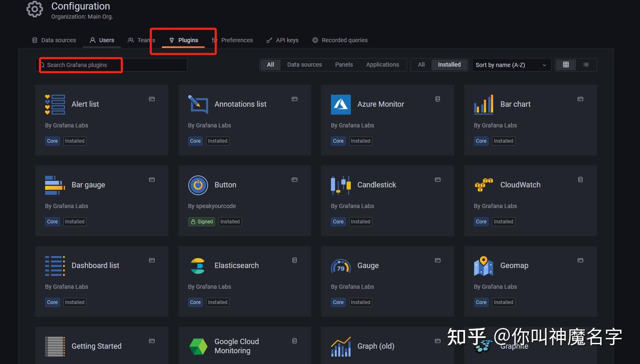640x364 pixels.
Task: Click the CloudWatch plugin icon
Action: (x=483, y=185)
